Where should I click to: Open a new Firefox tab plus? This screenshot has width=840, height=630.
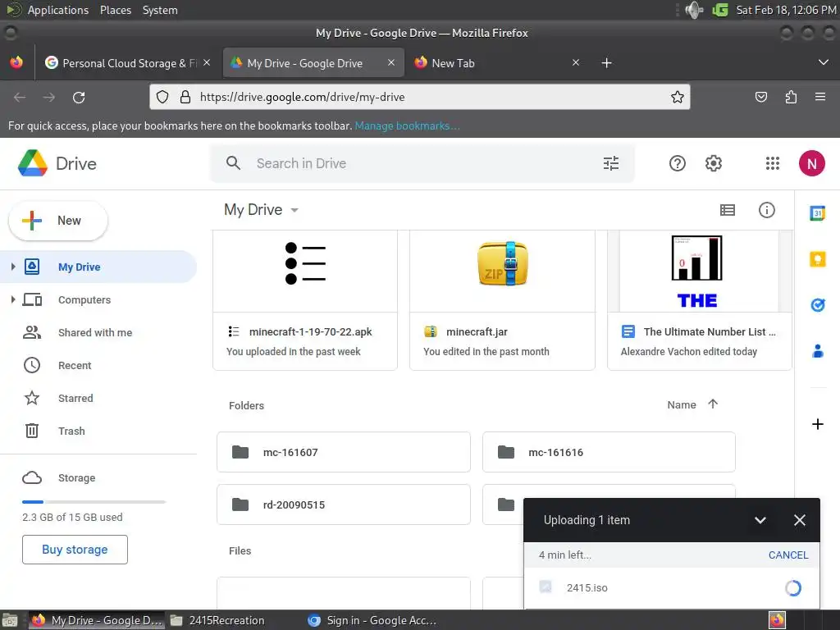pos(606,63)
